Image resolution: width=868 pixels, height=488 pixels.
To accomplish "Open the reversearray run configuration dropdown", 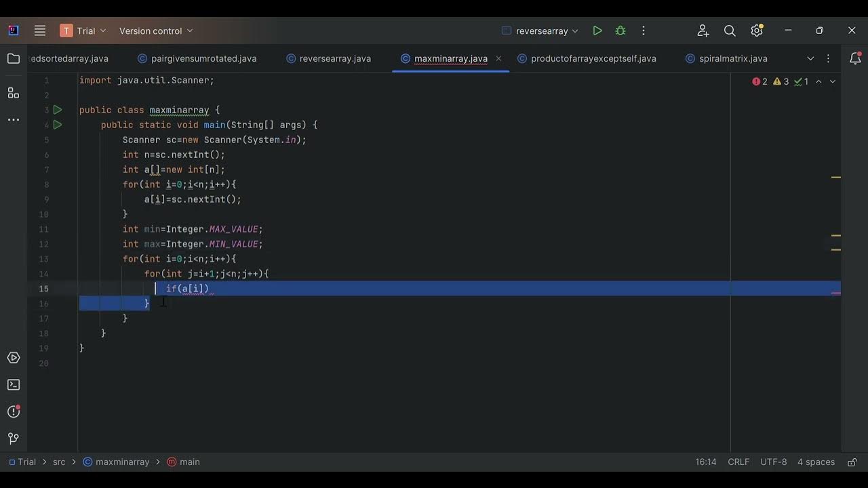I will 540,30.
